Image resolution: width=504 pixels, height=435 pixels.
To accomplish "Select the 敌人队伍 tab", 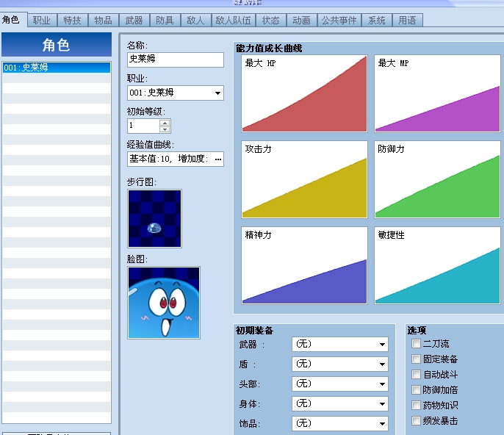I will pos(234,21).
